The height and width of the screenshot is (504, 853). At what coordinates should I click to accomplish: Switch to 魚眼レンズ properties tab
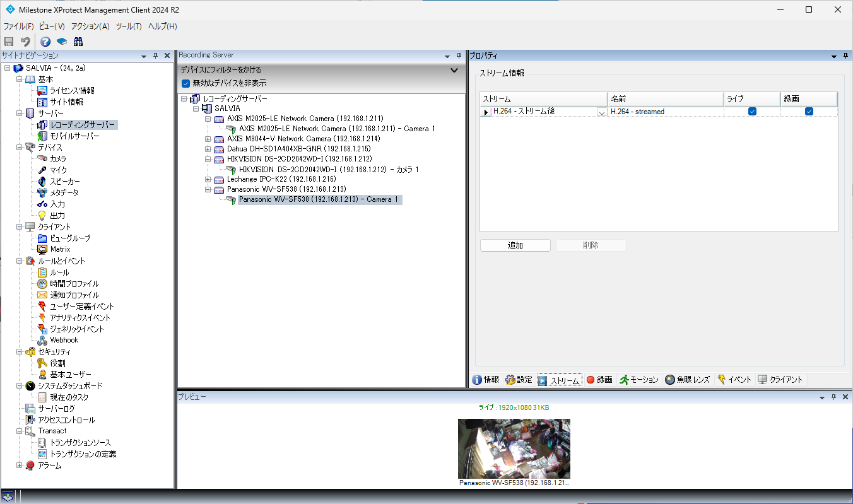pos(687,380)
